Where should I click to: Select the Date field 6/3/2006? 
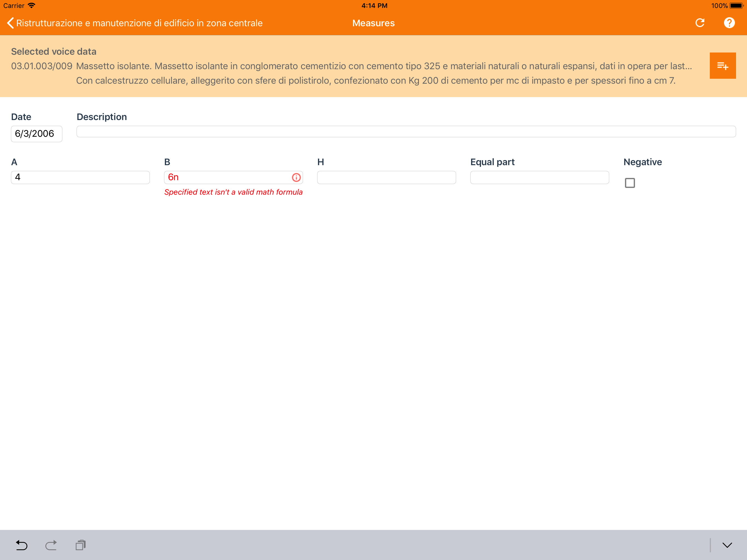36,134
